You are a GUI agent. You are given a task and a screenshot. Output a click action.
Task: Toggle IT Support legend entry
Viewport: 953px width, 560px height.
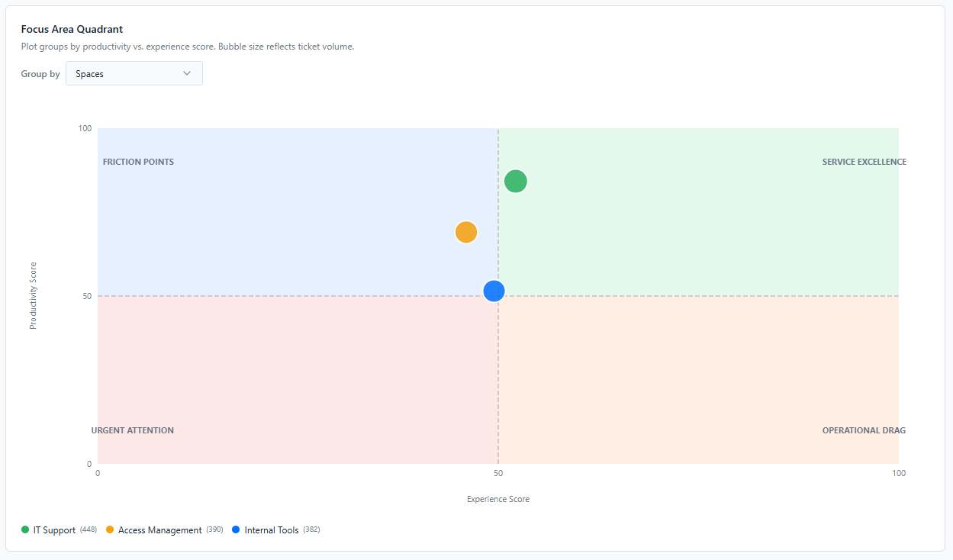tap(59, 529)
